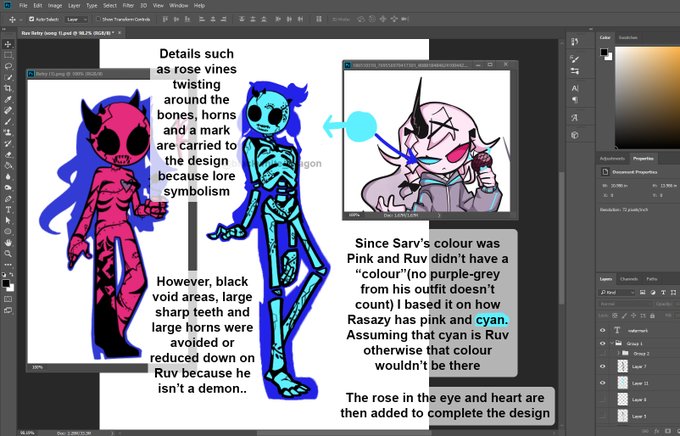Open the Normal blend mode dropdown
This screenshot has height=436, width=680.
[x=624, y=304]
